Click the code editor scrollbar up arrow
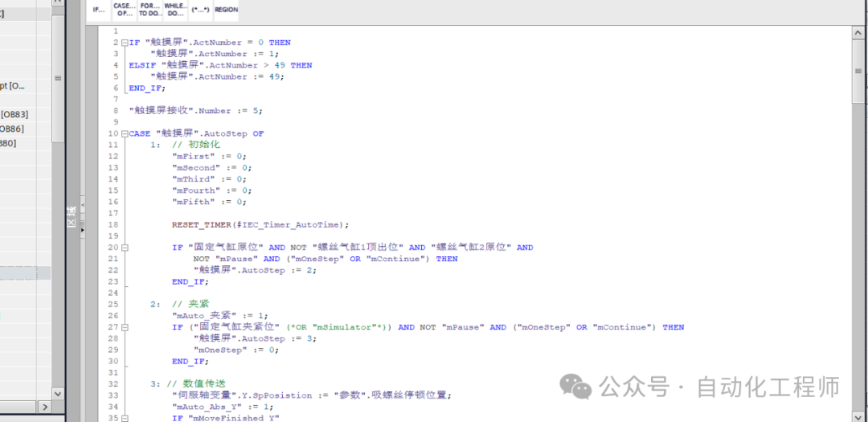 tap(858, 31)
